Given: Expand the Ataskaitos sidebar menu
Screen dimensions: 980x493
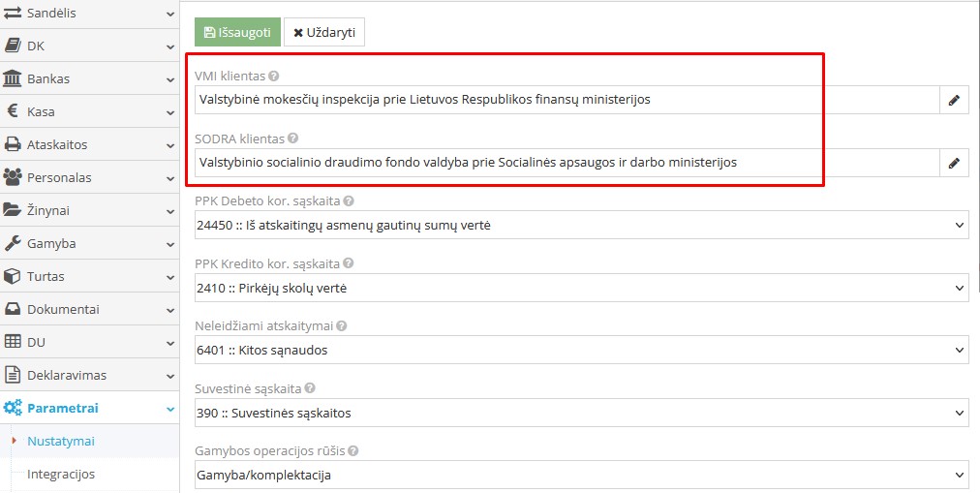Looking at the screenshot, I should click(x=89, y=144).
